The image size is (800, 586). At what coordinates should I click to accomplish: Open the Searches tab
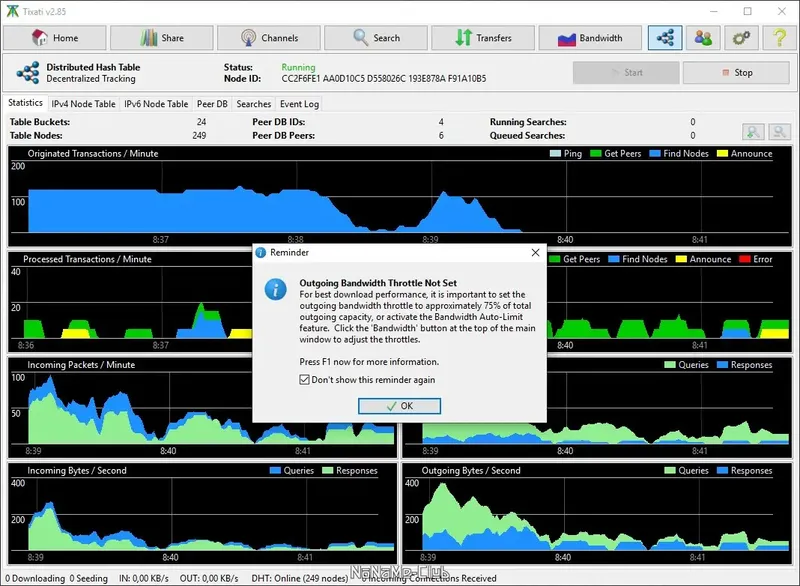(254, 104)
